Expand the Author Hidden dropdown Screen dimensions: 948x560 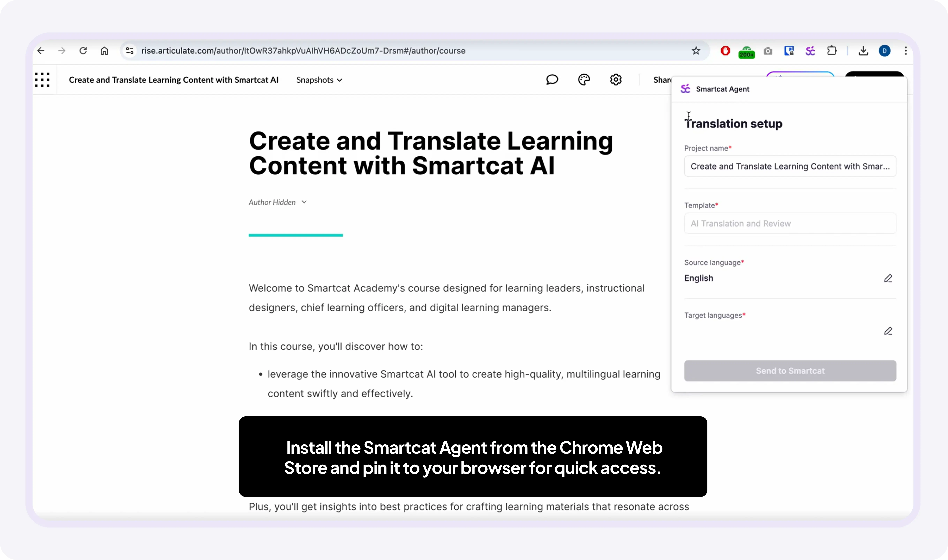point(278,202)
